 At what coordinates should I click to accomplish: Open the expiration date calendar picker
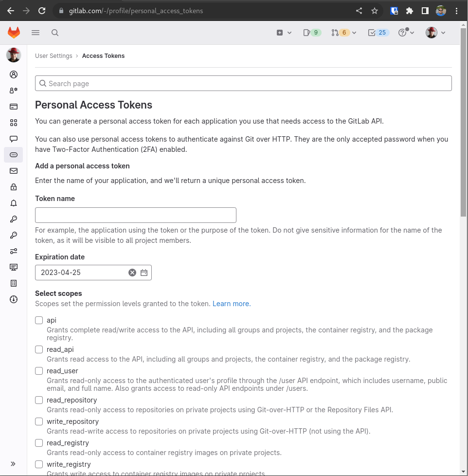(144, 273)
